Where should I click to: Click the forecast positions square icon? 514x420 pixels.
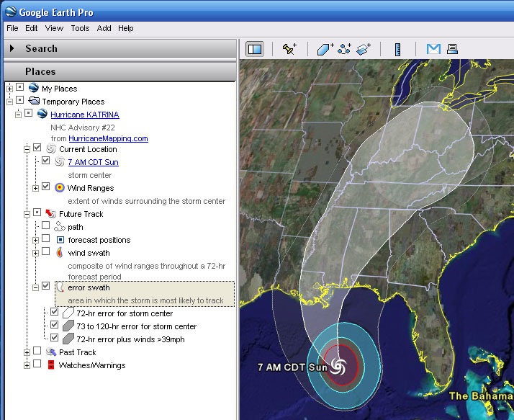tap(60, 240)
